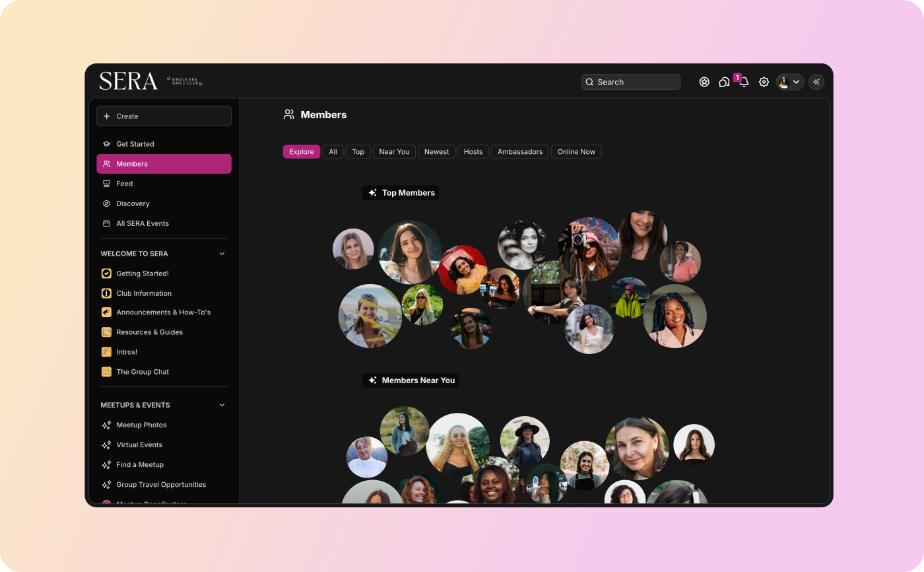Open top member in neon green jacket
924x572 pixels.
point(629,298)
